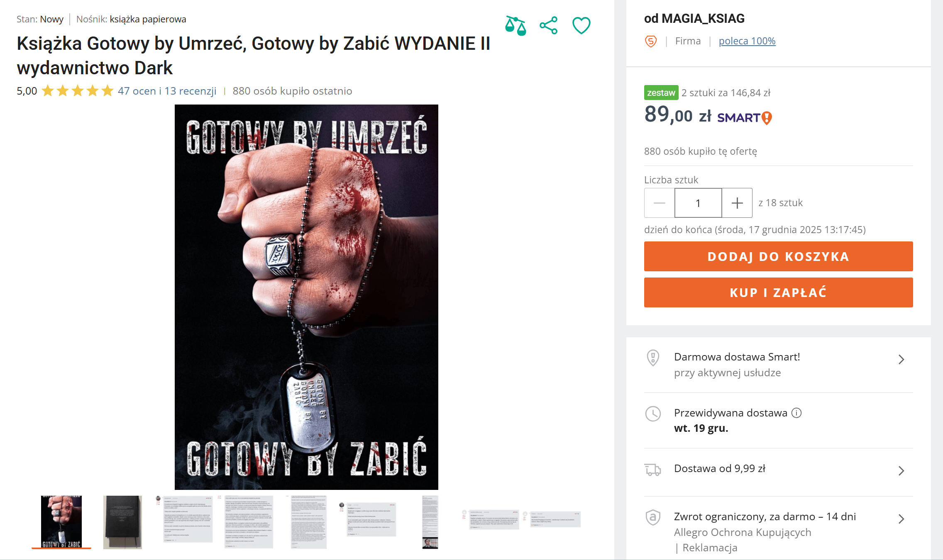Click the compare offers scales icon
This screenshot has width=943, height=560.
(x=515, y=26)
